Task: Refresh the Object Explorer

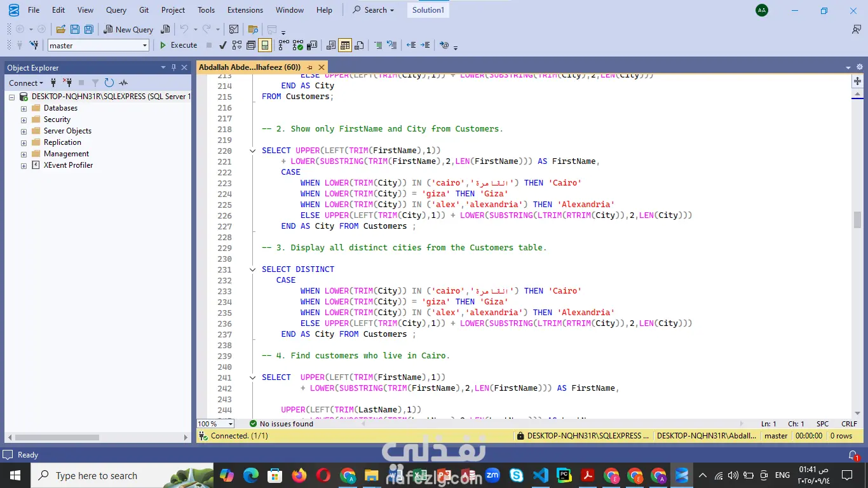Action: pyautogui.click(x=109, y=83)
